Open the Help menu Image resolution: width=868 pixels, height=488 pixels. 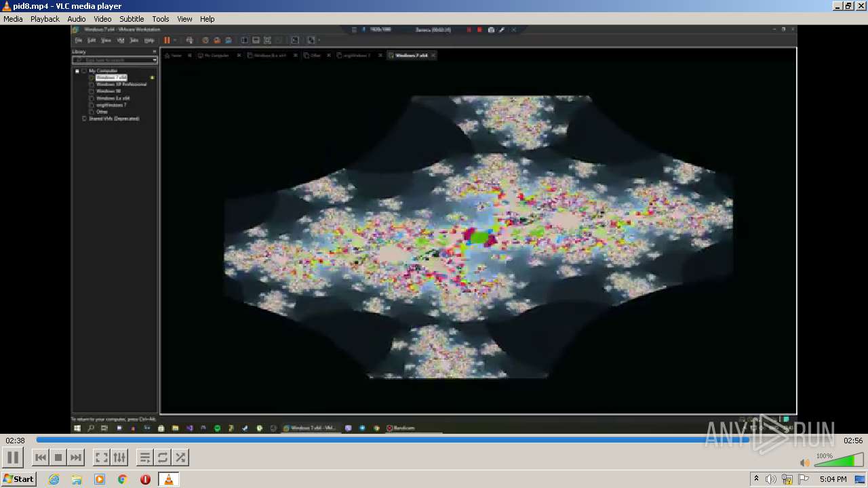pyautogui.click(x=208, y=19)
